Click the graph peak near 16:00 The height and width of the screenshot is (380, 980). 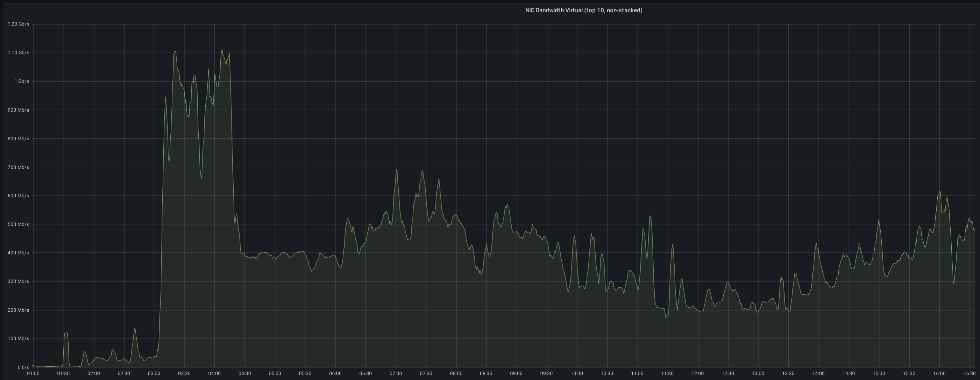[940, 191]
